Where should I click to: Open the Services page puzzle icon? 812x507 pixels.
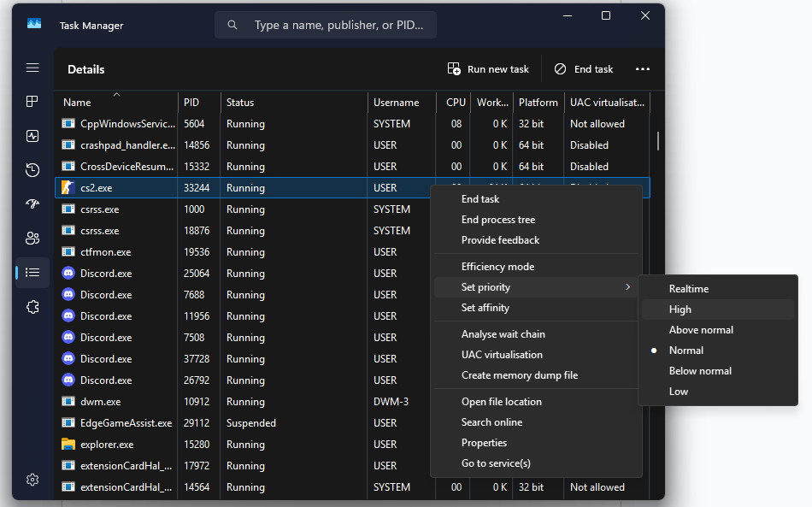click(x=32, y=307)
